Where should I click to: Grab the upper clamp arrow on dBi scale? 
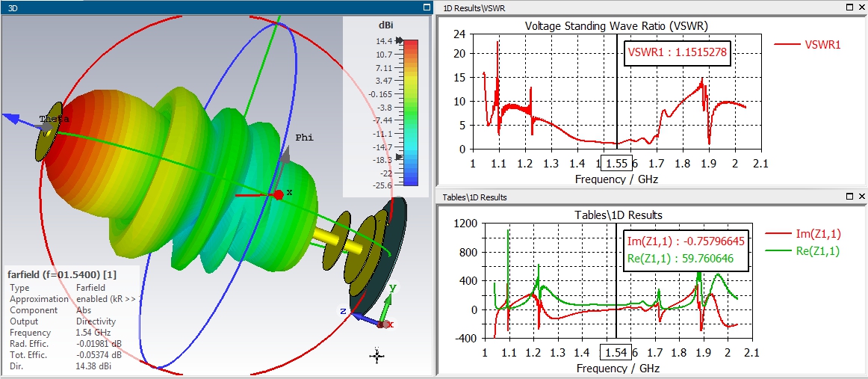(399, 42)
